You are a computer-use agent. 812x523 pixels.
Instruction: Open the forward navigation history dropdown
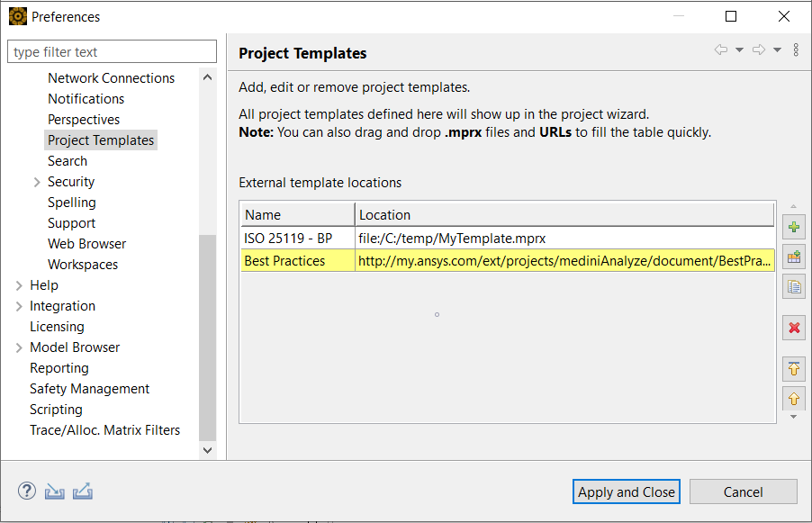[x=777, y=50]
